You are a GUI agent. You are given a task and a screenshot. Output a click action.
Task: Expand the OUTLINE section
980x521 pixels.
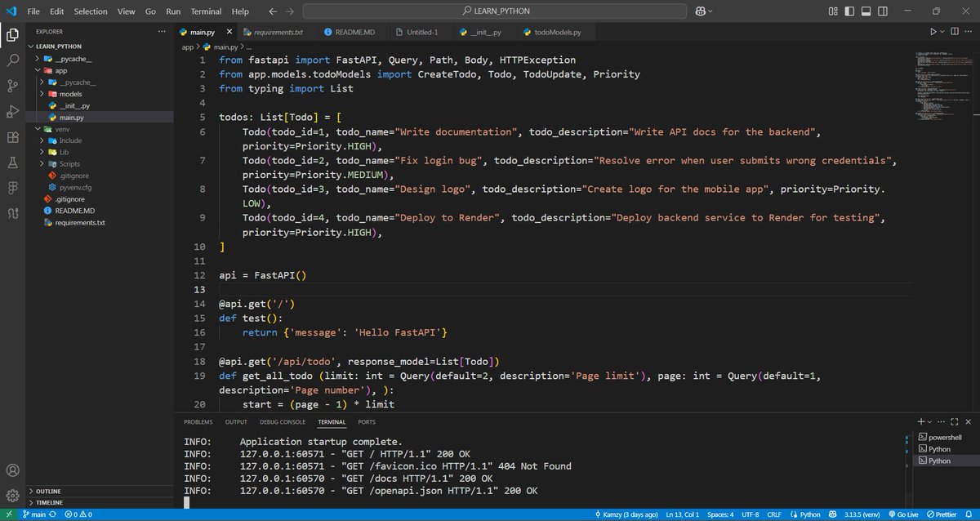coord(100,491)
